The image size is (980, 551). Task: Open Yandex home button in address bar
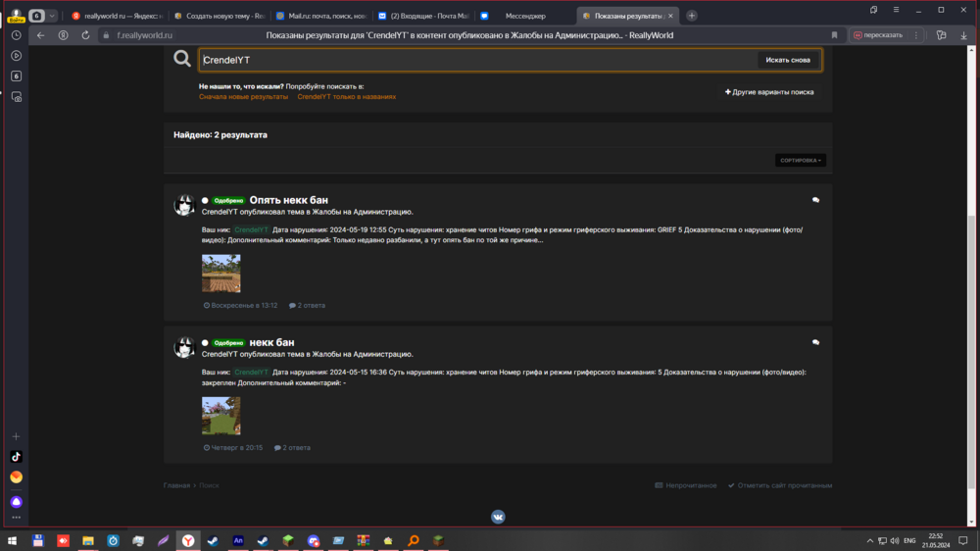(63, 35)
